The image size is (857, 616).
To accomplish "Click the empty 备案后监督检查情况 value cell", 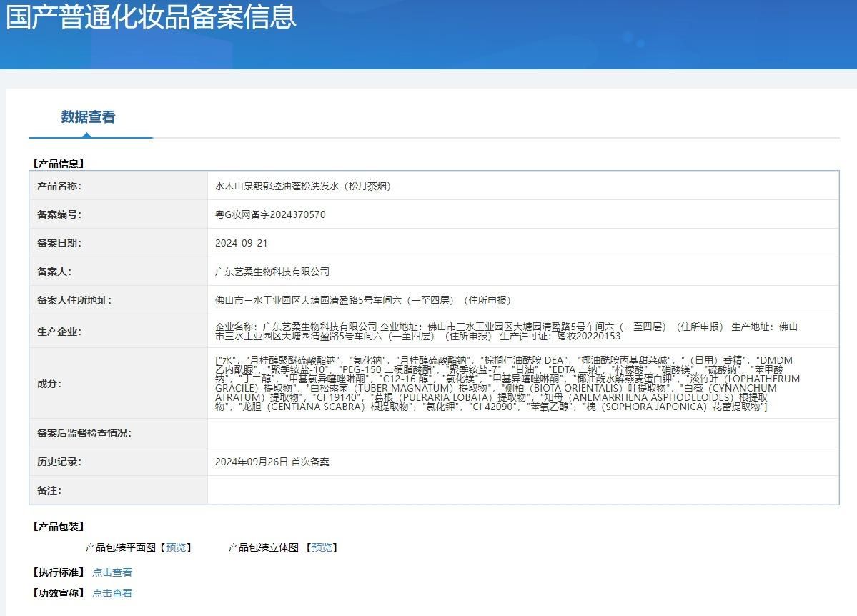I will pos(523,433).
